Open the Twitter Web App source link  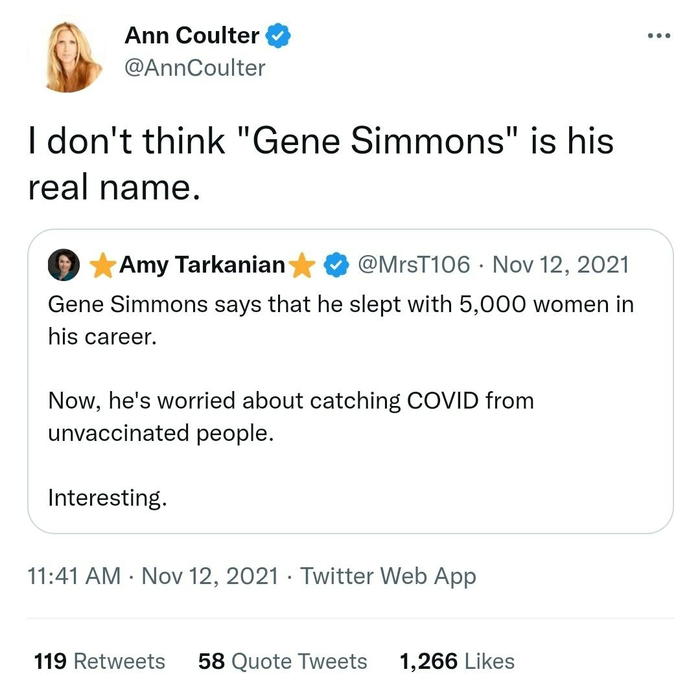click(388, 576)
